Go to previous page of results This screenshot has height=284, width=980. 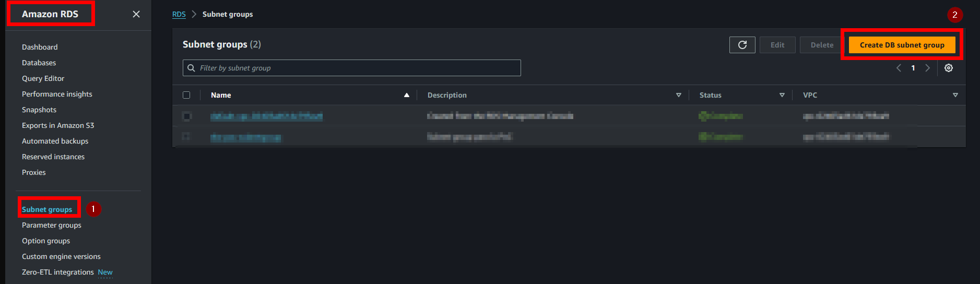coord(899,68)
